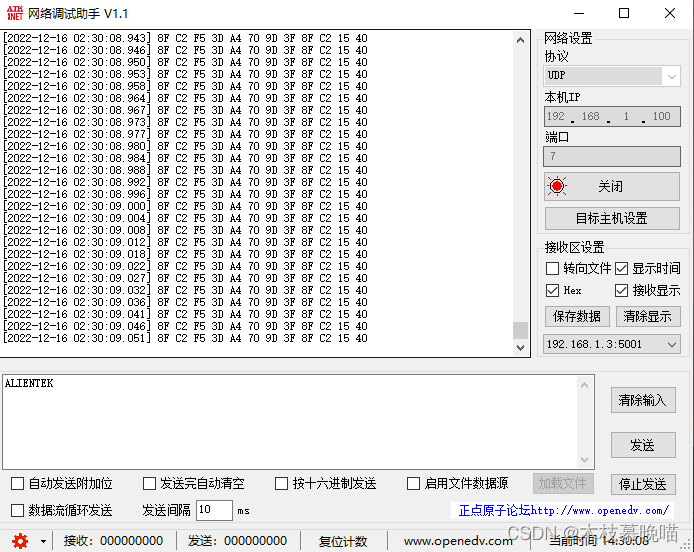The image size is (694, 552).
Task: Click the greyed 加载文件 button
Action: tap(563, 483)
